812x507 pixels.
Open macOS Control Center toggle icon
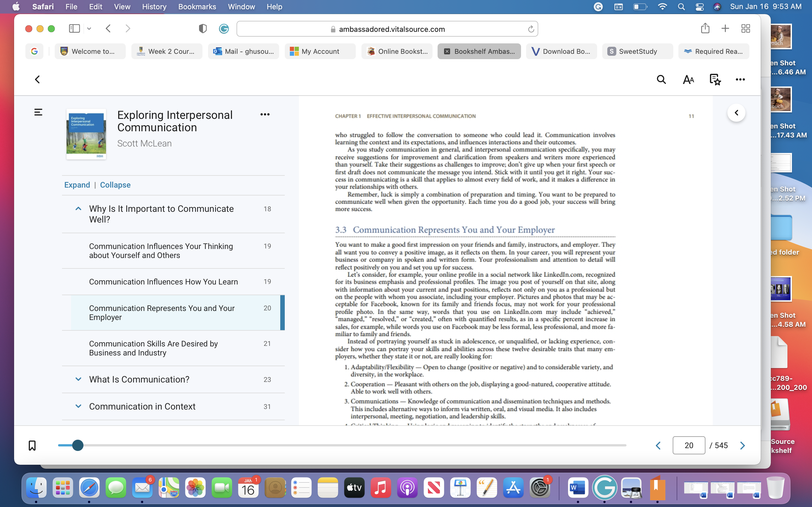699,7
